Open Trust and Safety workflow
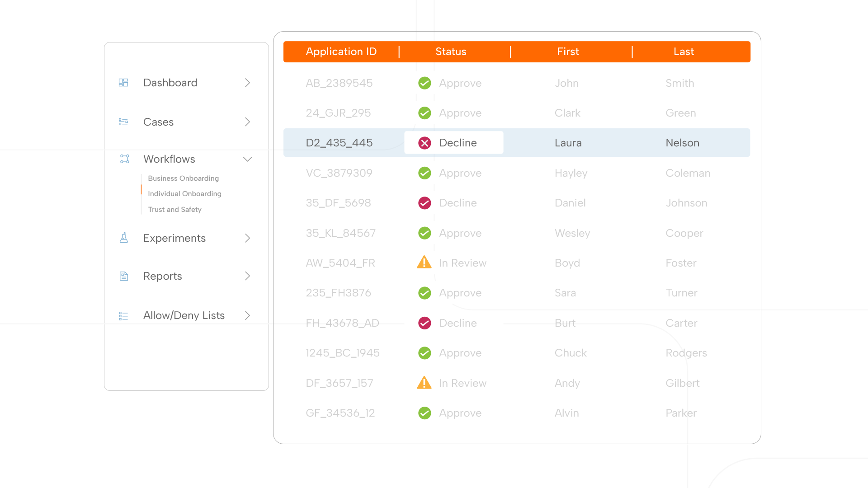This screenshot has width=868, height=488. pyautogui.click(x=175, y=210)
